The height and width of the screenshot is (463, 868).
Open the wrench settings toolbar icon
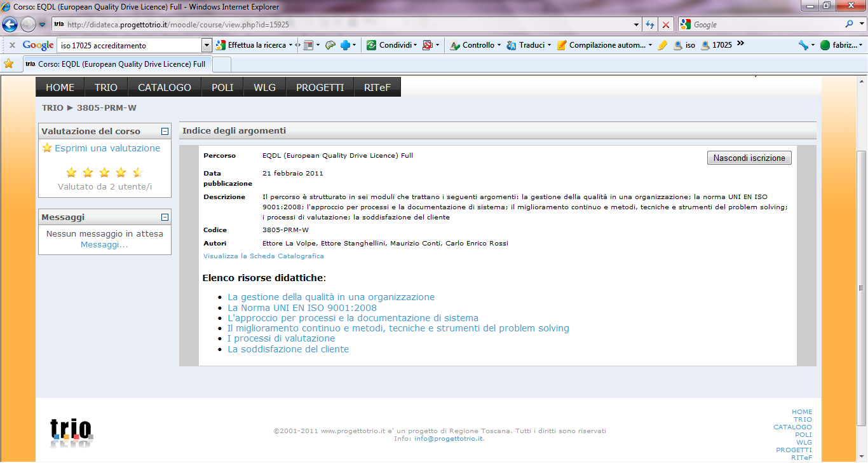[x=803, y=45]
